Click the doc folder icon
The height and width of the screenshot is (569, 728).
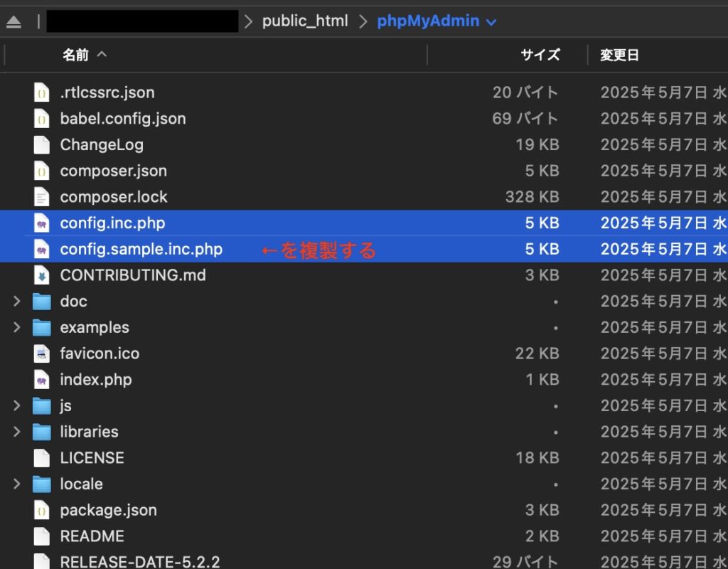[x=42, y=302]
